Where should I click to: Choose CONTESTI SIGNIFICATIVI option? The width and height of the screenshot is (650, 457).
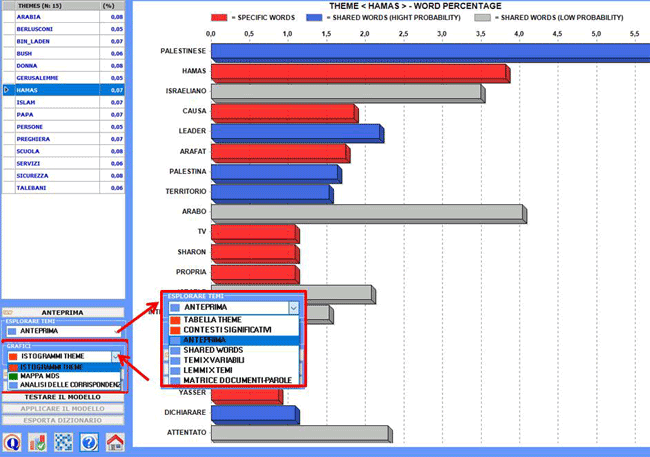pos(234,330)
